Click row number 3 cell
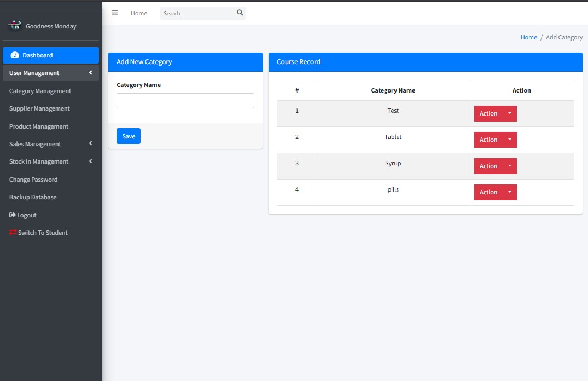The image size is (588, 381). pyautogui.click(x=297, y=166)
